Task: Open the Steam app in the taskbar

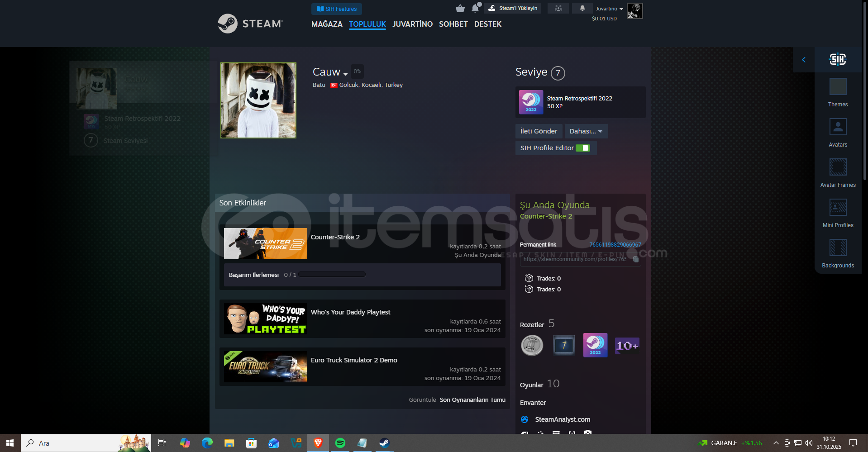Action: pyautogui.click(x=384, y=443)
